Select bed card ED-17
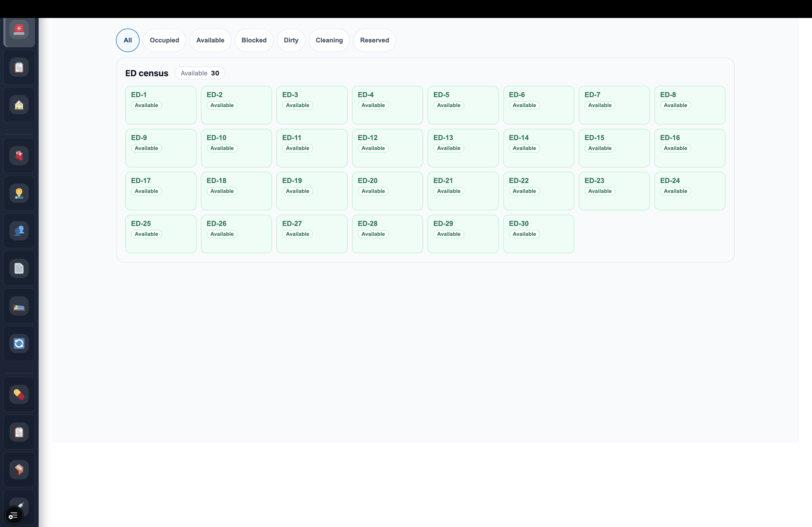812x527 pixels. 161,191
